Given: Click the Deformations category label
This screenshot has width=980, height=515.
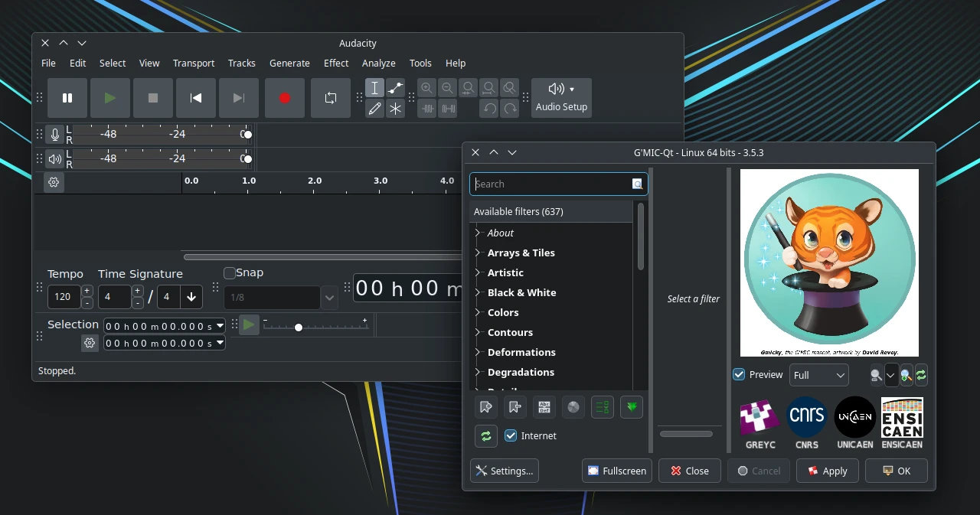Looking at the screenshot, I should point(521,352).
